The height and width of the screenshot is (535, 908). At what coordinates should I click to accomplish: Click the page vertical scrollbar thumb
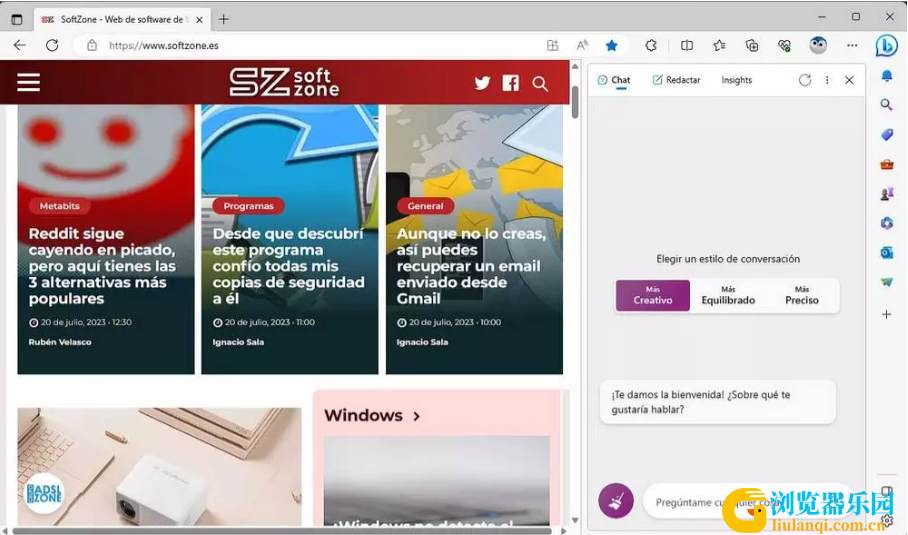tap(575, 101)
